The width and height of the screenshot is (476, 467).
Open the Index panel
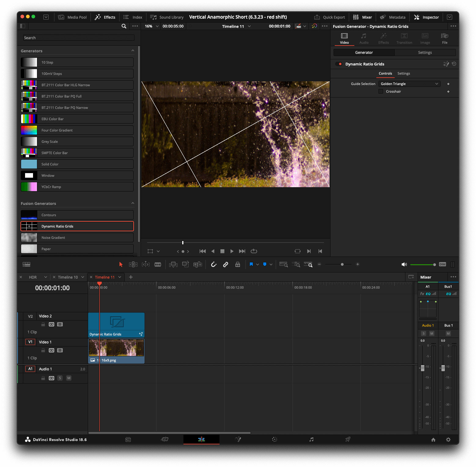pos(133,17)
